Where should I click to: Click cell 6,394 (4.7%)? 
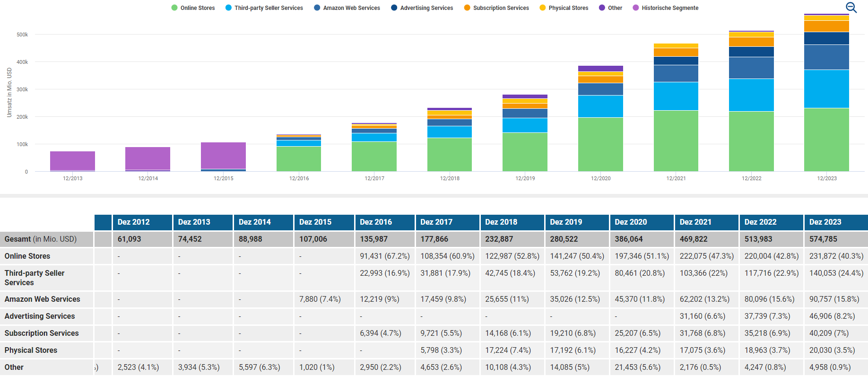pos(381,333)
